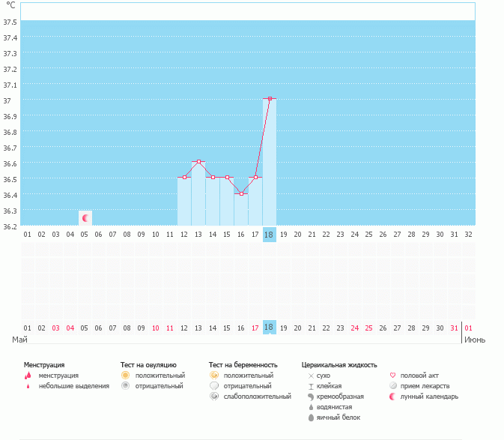Click the яичный белок drop icon

(311, 418)
